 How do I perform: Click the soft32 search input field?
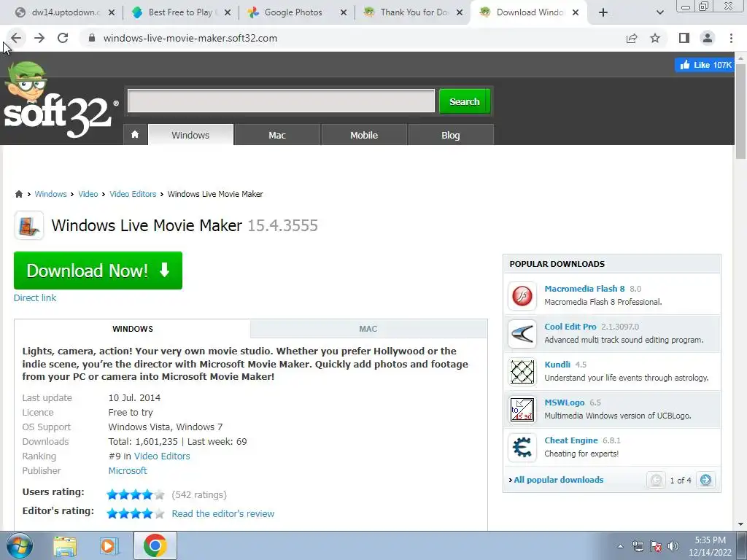[x=281, y=101]
